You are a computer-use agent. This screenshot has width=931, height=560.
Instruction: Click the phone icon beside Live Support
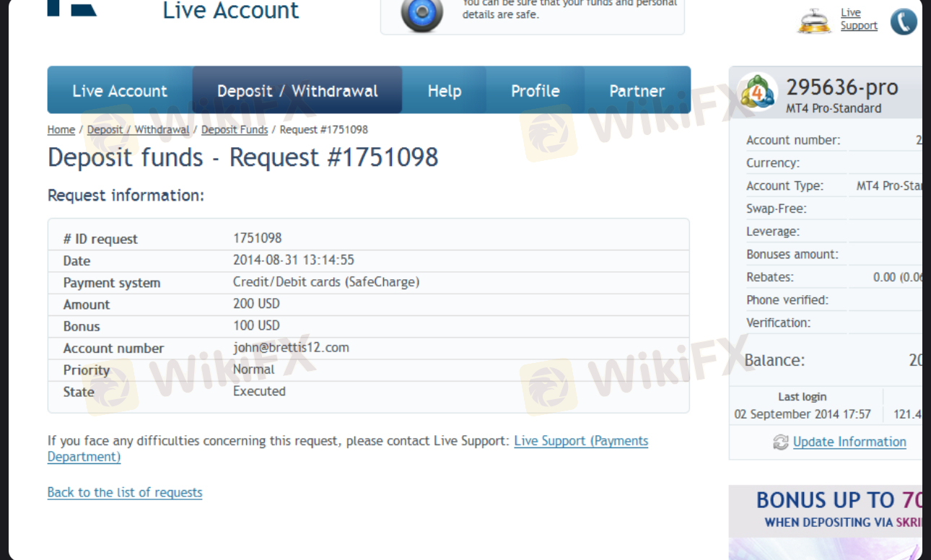[904, 22]
